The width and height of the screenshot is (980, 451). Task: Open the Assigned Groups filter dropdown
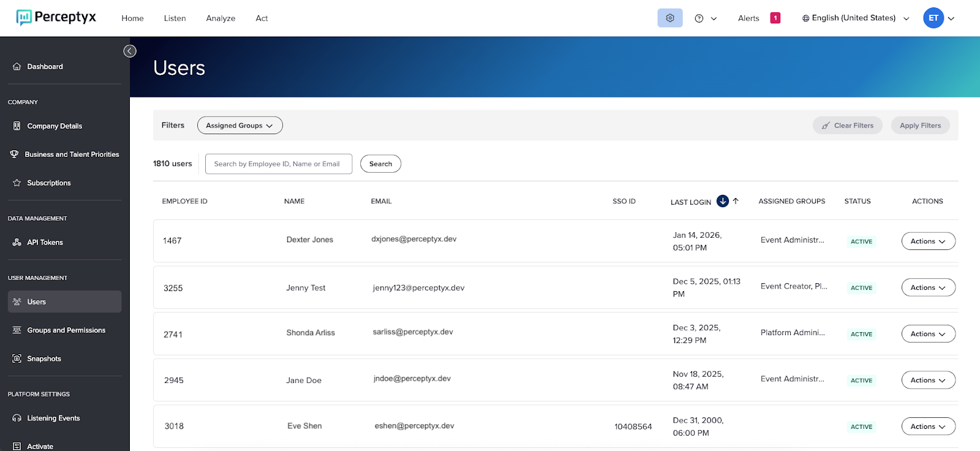pos(239,126)
